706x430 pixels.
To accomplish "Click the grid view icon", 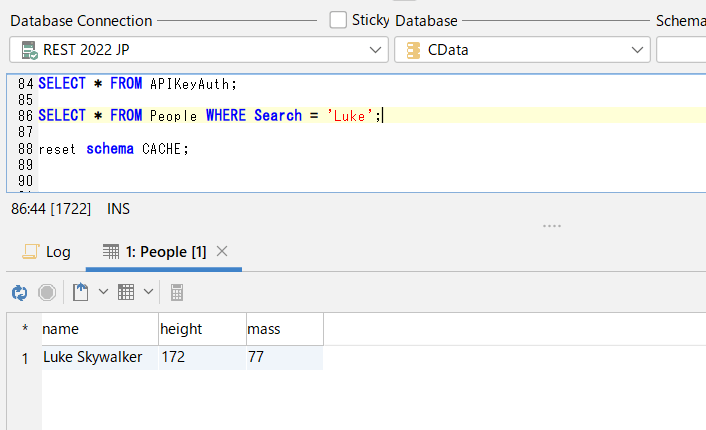I will click(x=126, y=292).
